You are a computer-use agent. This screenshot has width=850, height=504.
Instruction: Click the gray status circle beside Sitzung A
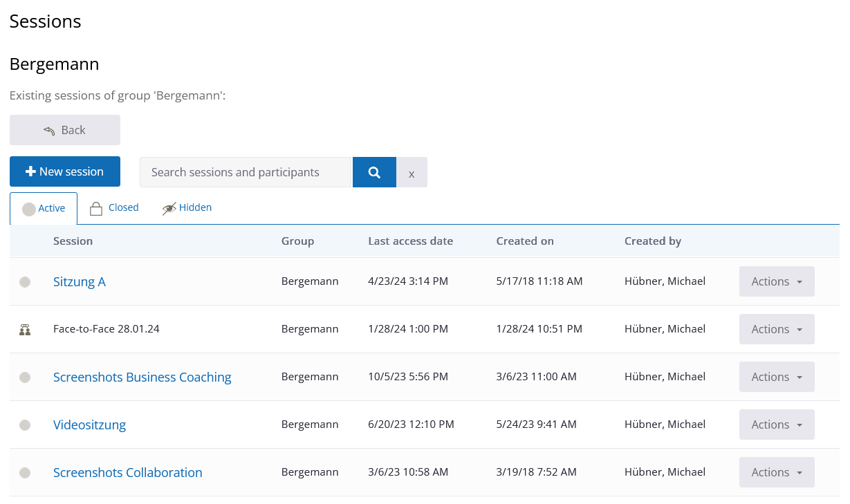click(25, 281)
